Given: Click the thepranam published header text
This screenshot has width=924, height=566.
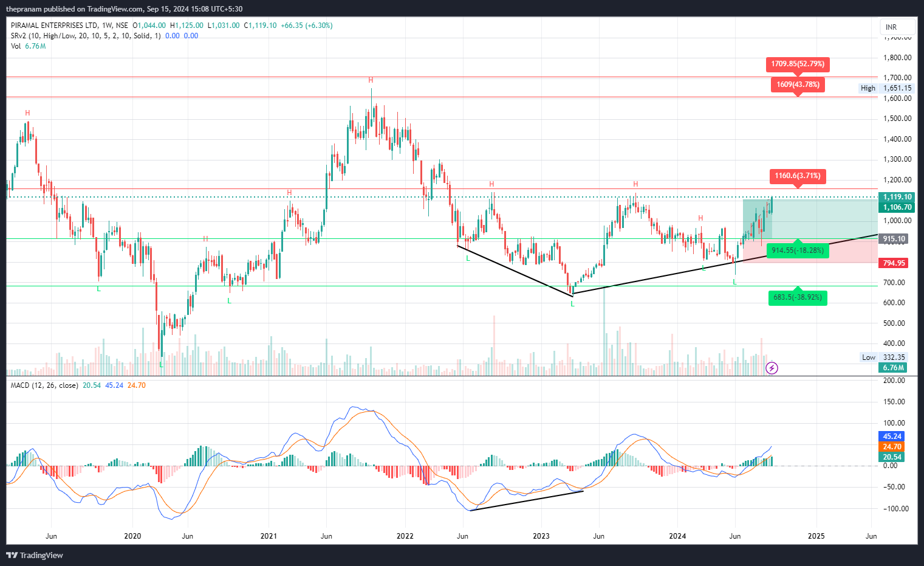Looking at the screenshot, I should point(124,9).
